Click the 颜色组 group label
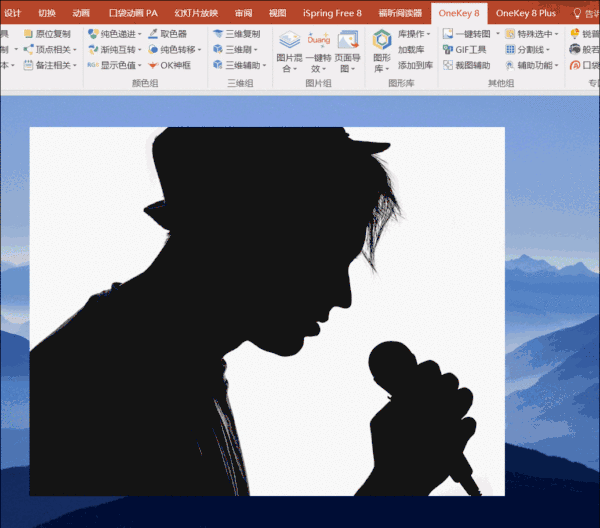Viewport: 600px width, 528px height. coord(145,83)
